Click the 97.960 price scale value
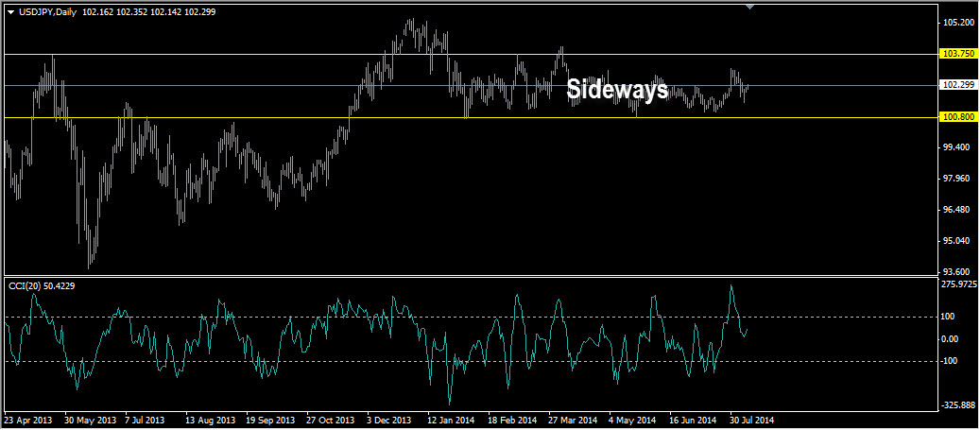980x430 pixels. 958,178
